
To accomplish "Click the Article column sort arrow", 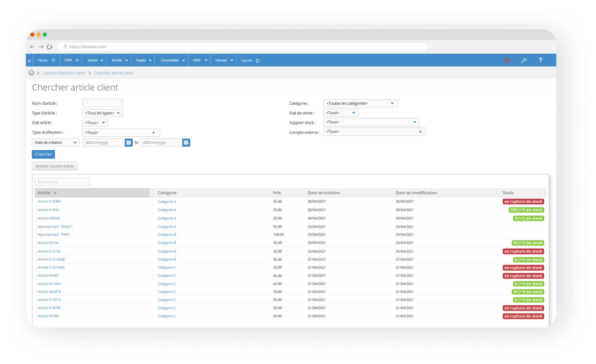I will pyautogui.click(x=55, y=193).
